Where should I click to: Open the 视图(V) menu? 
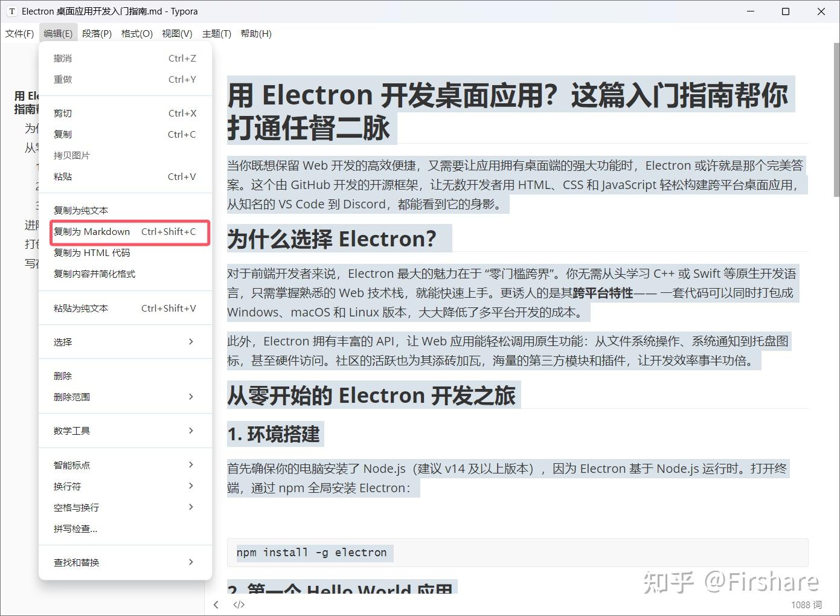177,34
